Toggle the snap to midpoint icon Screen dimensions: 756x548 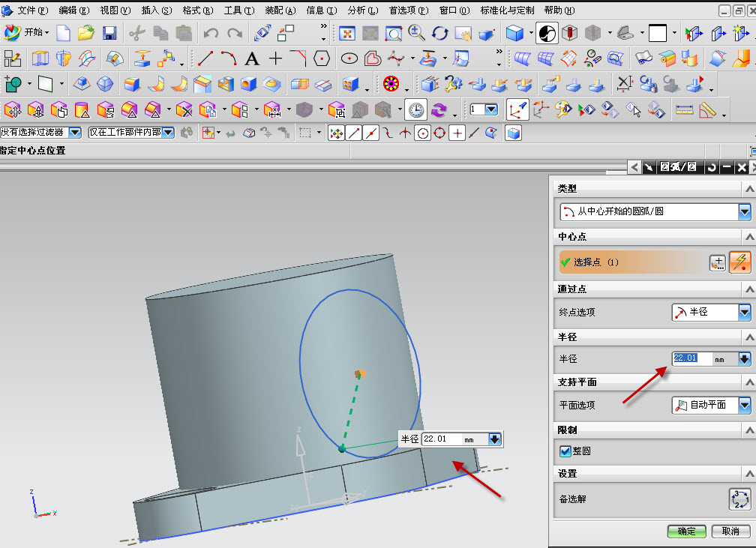coord(370,133)
